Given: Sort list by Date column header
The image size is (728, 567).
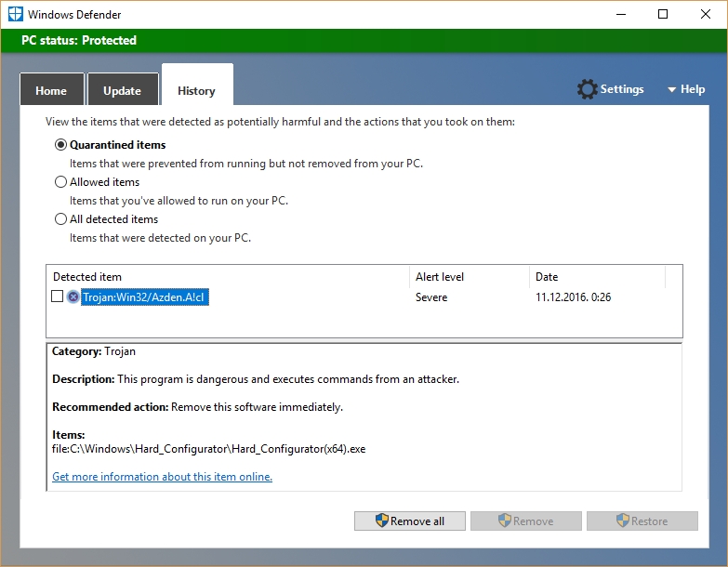Looking at the screenshot, I should (547, 277).
